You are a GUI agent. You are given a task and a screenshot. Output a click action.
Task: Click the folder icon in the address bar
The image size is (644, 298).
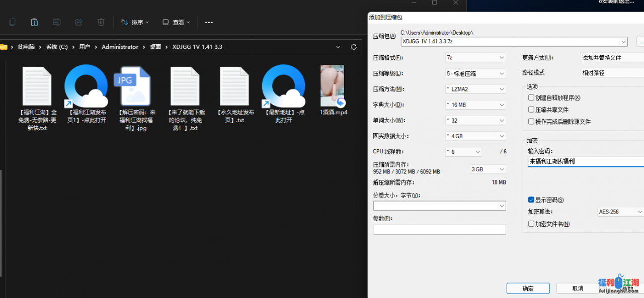pyautogui.click(x=5, y=47)
